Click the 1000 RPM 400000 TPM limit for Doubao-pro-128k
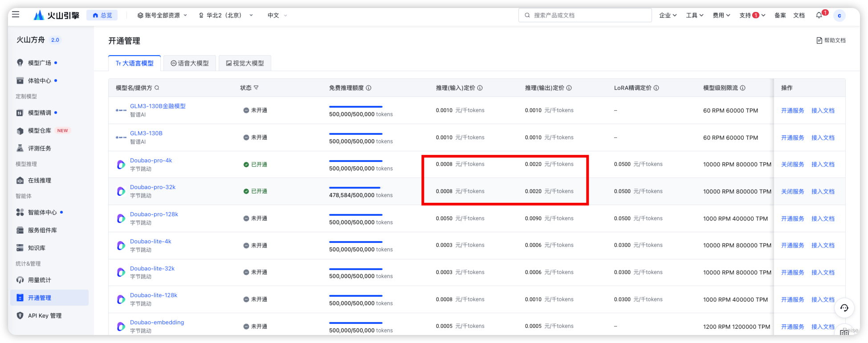This screenshot has height=343, width=868. coord(735,218)
